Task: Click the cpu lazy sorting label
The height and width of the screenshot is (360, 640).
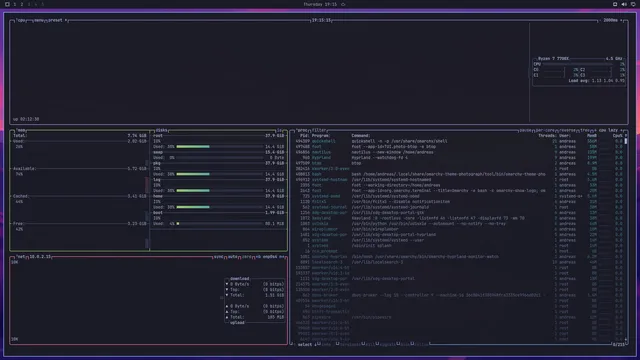Action: pos(608,131)
